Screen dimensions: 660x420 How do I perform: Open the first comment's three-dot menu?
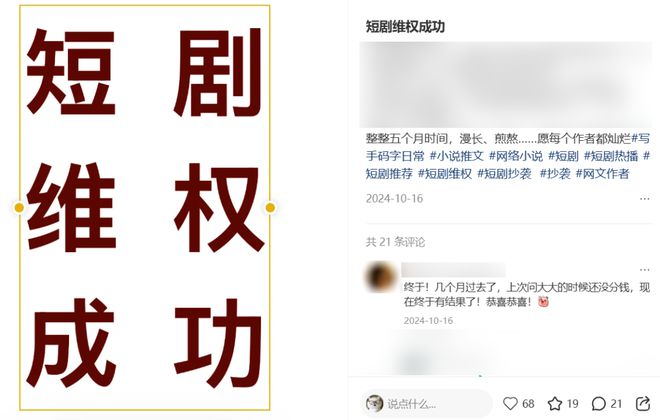tap(644, 269)
